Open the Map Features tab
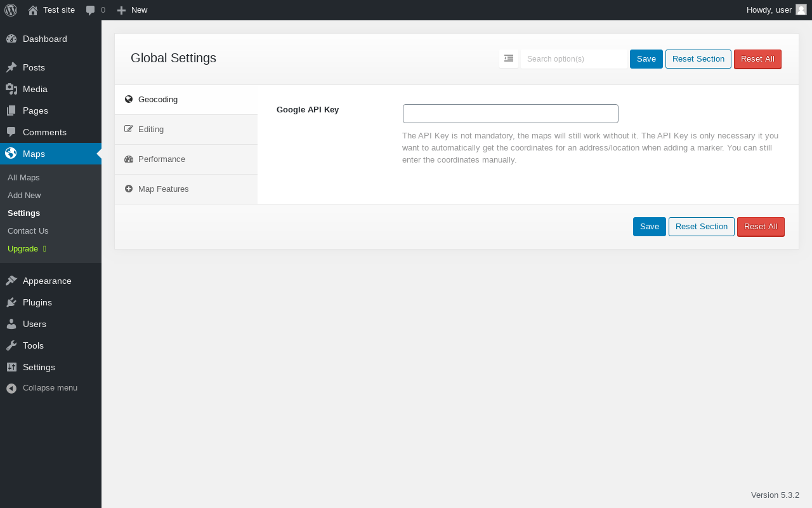 pyautogui.click(x=163, y=189)
